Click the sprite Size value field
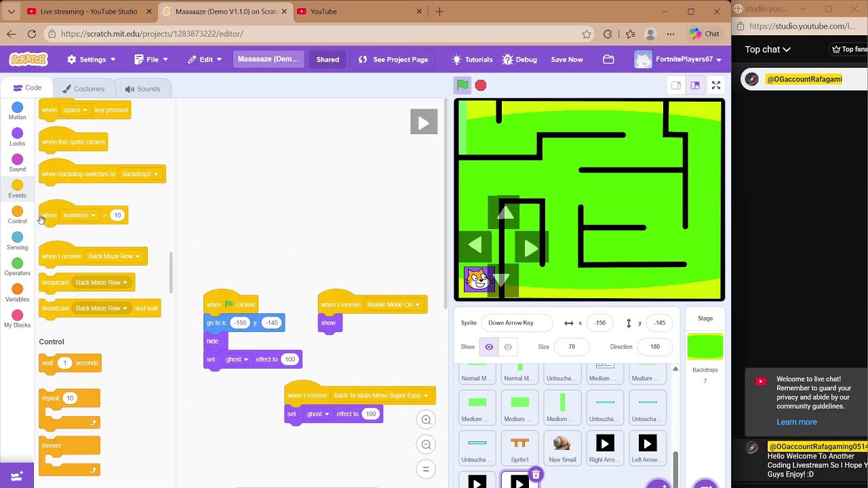 click(572, 347)
